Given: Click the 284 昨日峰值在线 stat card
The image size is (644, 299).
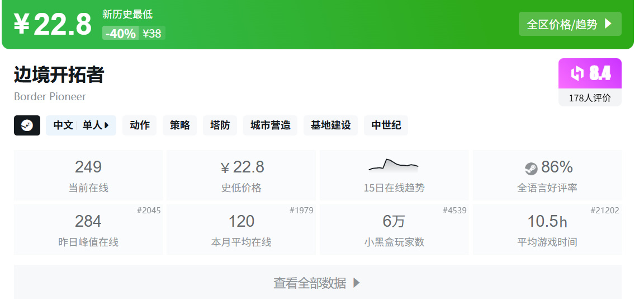Looking at the screenshot, I should [x=88, y=230].
